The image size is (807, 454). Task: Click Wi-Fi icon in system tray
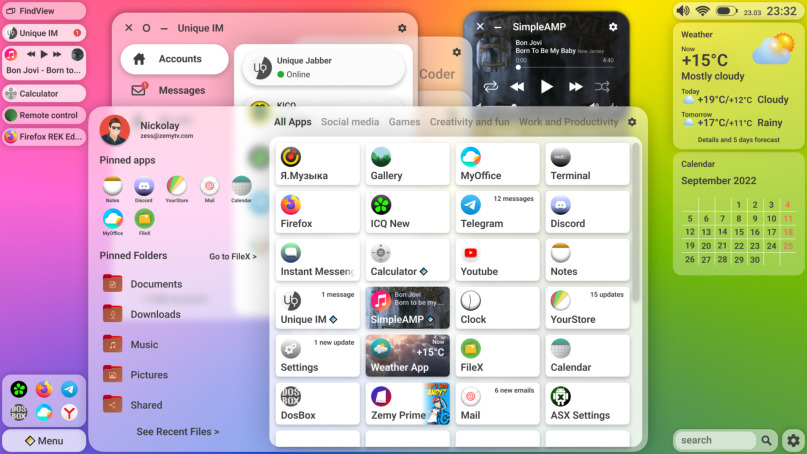pyautogui.click(x=703, y=11)
